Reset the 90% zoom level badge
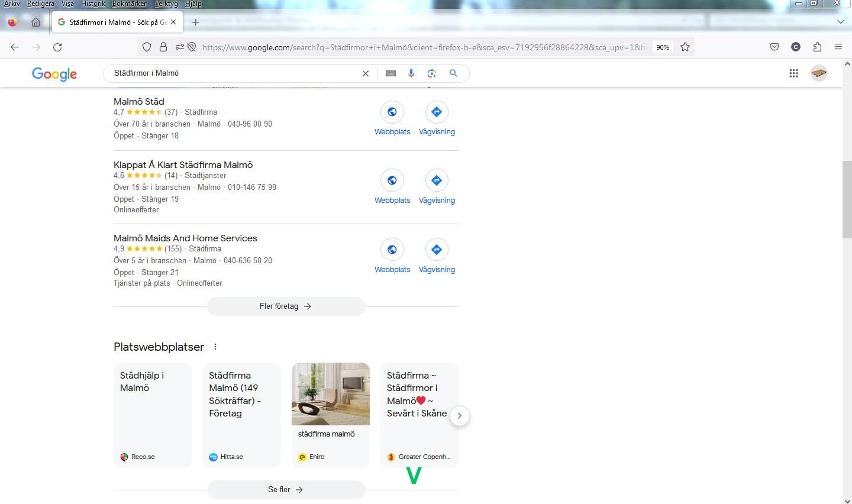852x504 pixels. (x=663, y=47)
